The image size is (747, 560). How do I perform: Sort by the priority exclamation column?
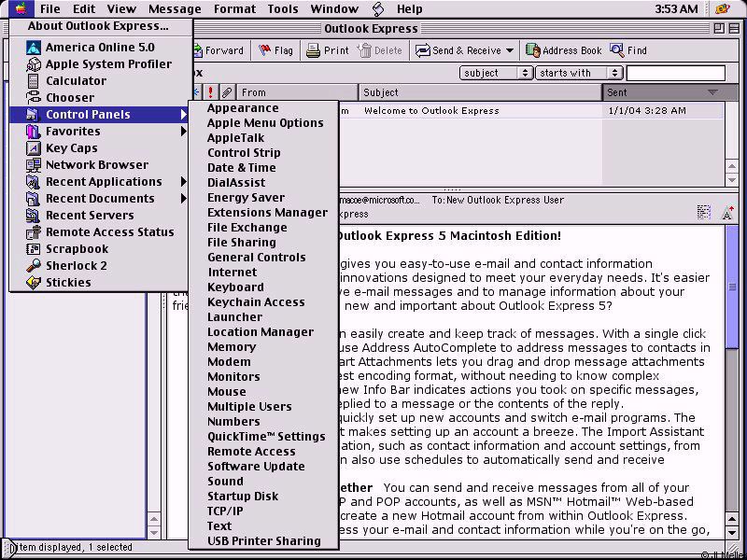click(x=211, y=92)
